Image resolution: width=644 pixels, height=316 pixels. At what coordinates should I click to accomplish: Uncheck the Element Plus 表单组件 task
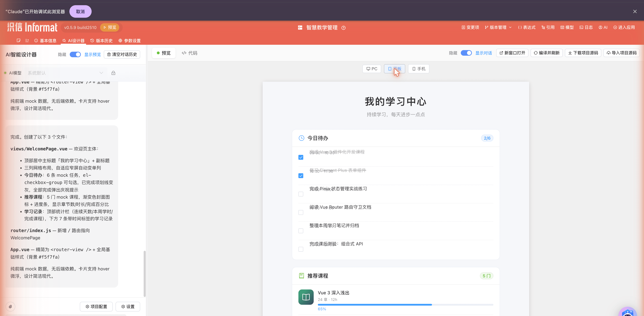coord(301,176)
